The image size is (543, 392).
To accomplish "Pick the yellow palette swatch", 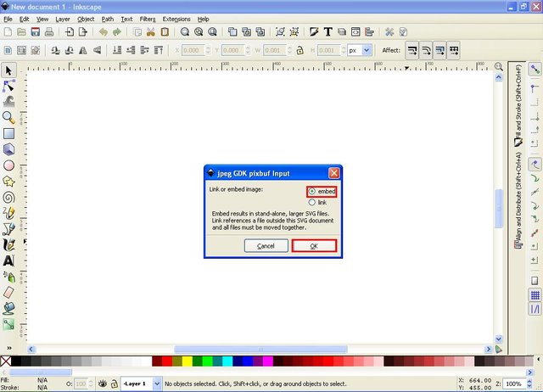I will (188, 361).
